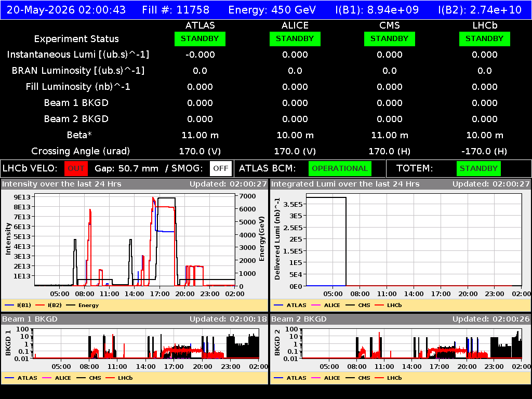Viewport: 532px width, 399px height.
Task: Click Beam 1 BKGD chart Updated: 02:00:18 timestamp
Action: coord(229,319)
